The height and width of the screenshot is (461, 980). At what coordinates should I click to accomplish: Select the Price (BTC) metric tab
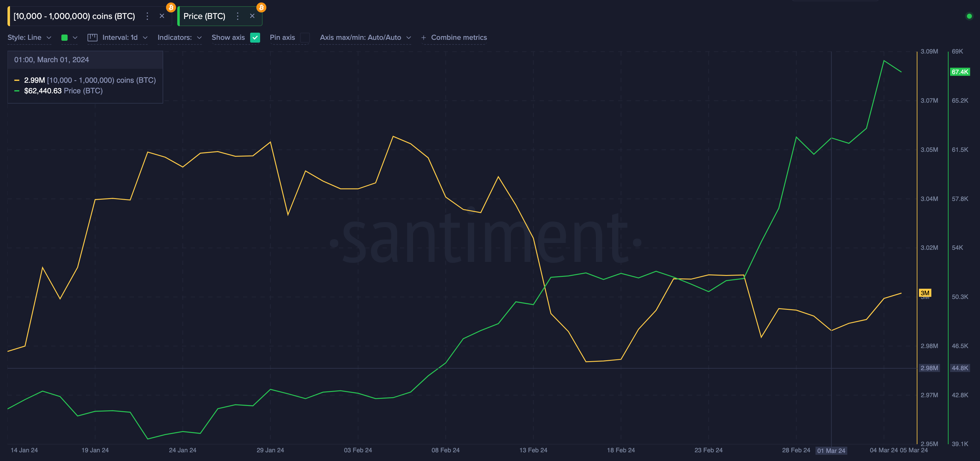point(204,16)
